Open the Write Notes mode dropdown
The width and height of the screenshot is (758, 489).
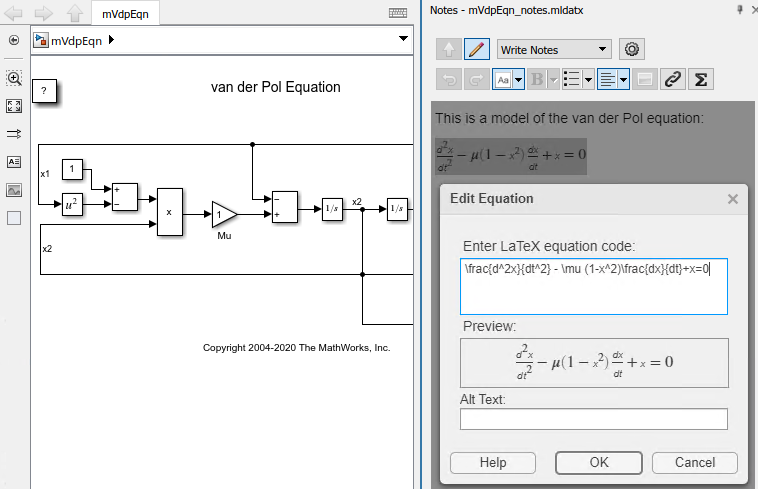553,49
